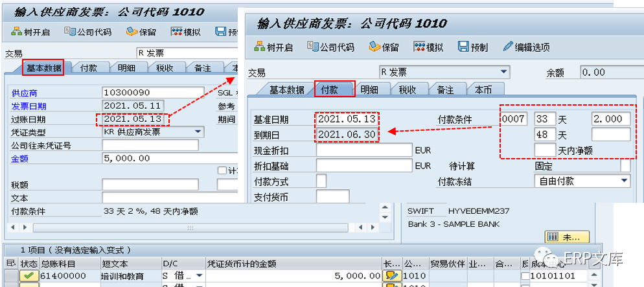The image size is (644, 287).
Task: Open 编辑选项 editing options pencil icon
Action: 508,47
